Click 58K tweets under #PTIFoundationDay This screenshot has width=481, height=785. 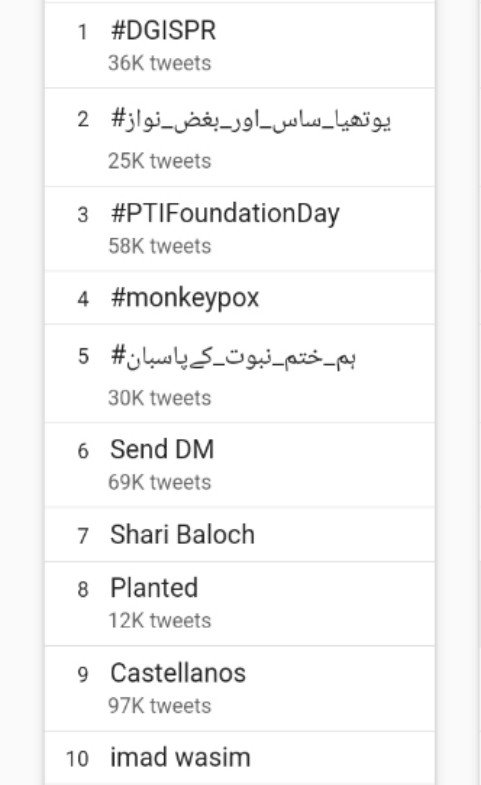tap(160, 246)
